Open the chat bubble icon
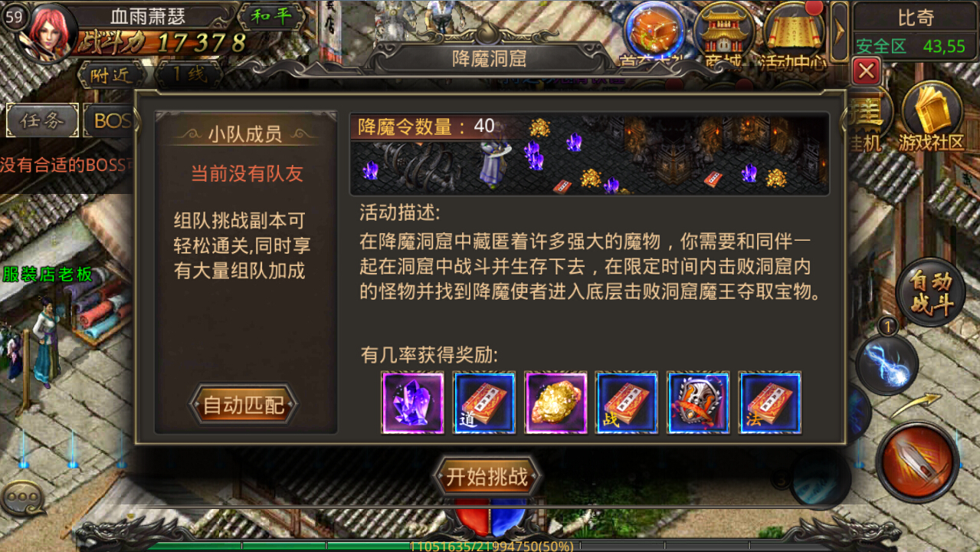Image resolution: width=980 pixels, height=552 pixels. click(23, 499)
